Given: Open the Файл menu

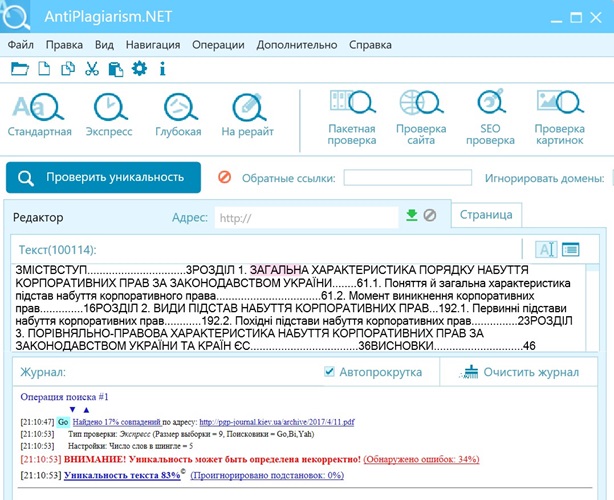Looking at the screenshot, I should (x=21, y=45).
